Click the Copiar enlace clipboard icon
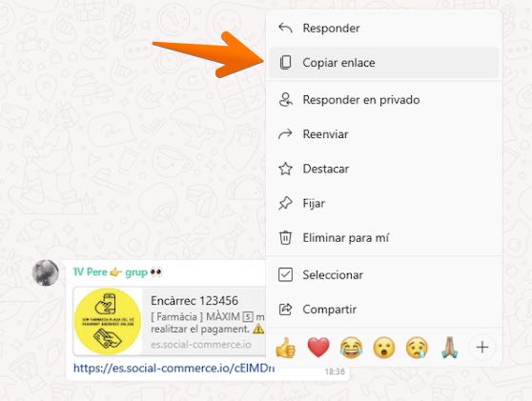 (285, 63)
